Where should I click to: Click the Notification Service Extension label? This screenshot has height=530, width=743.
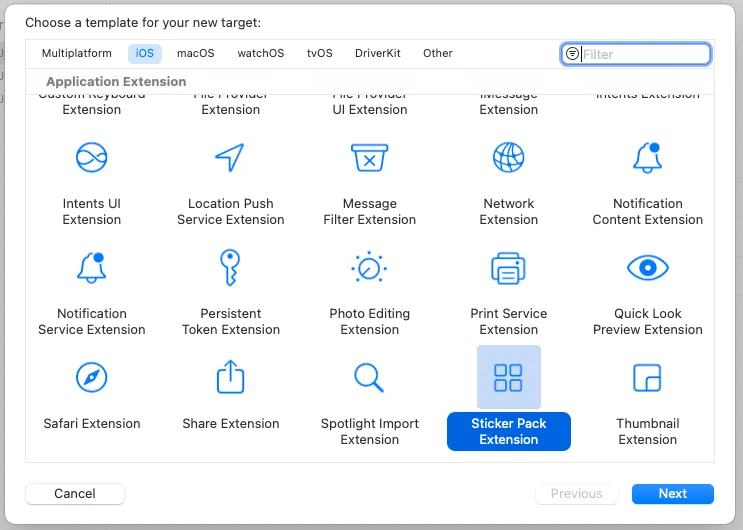tap(91, 321)
